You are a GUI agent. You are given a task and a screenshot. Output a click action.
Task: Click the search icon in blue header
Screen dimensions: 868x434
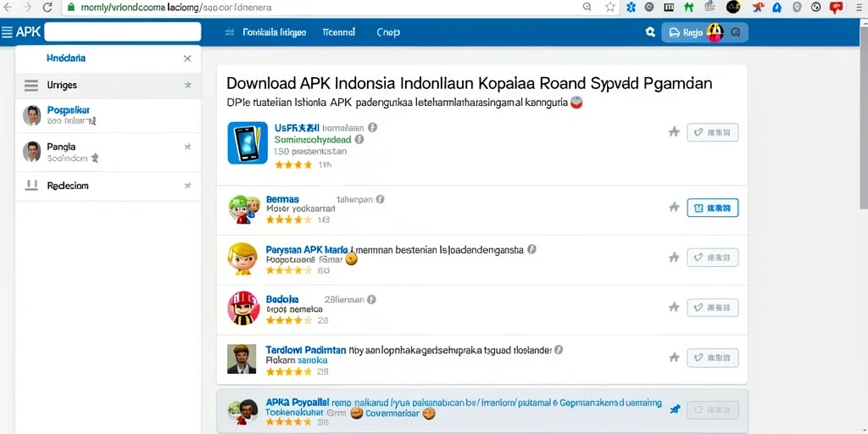(x=650, y=32)
